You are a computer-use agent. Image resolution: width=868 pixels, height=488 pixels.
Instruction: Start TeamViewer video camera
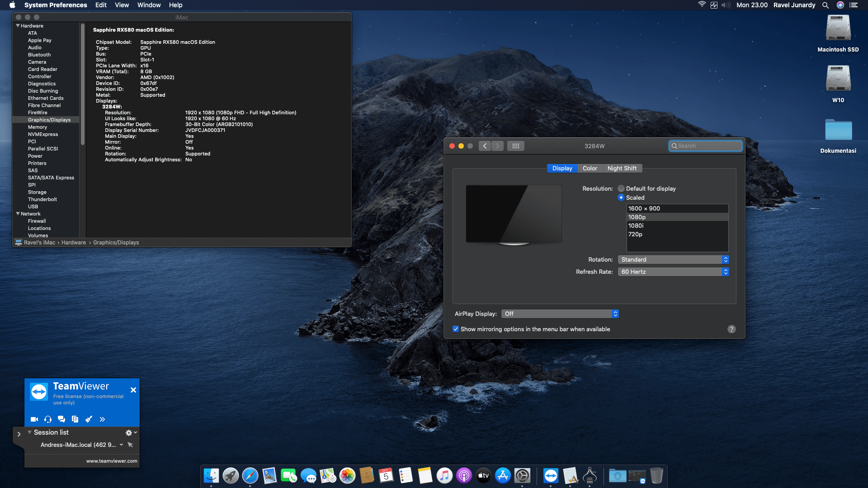(x=34, y=419)
